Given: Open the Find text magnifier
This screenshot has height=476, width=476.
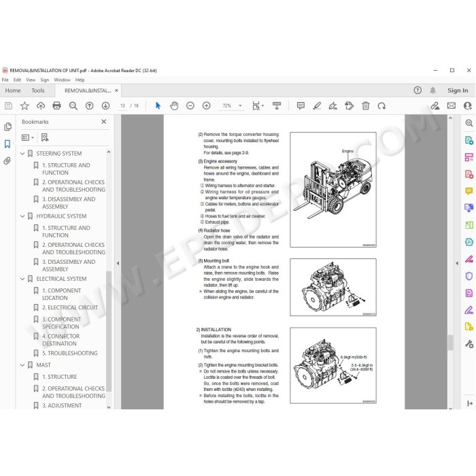Looking at the screenshot, I should (x=73, y=105).
